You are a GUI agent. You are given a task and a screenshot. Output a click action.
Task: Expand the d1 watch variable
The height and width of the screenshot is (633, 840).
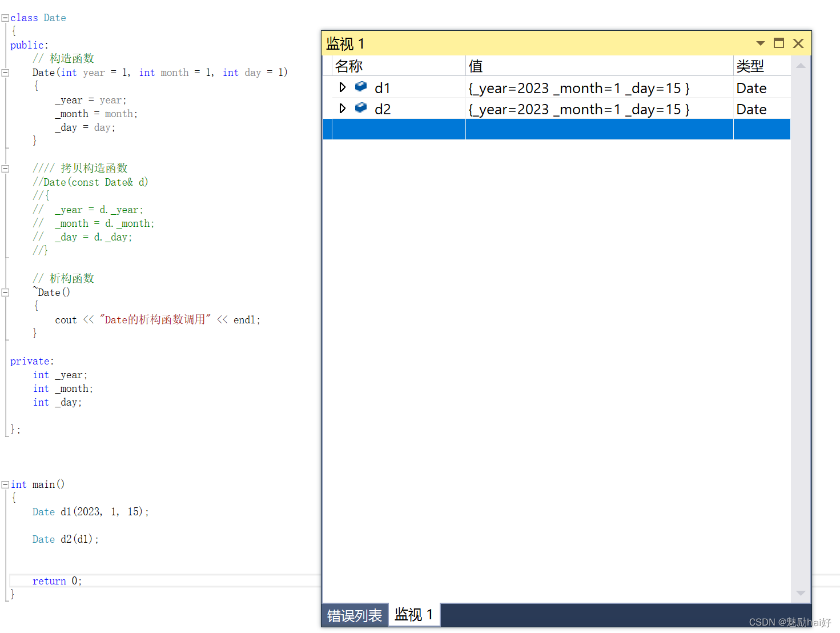[x=342, y=87]
